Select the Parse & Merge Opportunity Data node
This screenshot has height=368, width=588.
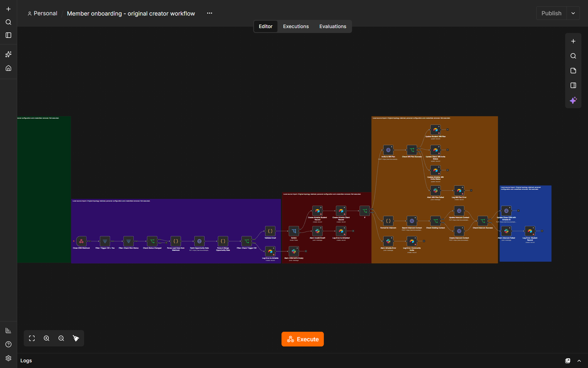(223, 241)
